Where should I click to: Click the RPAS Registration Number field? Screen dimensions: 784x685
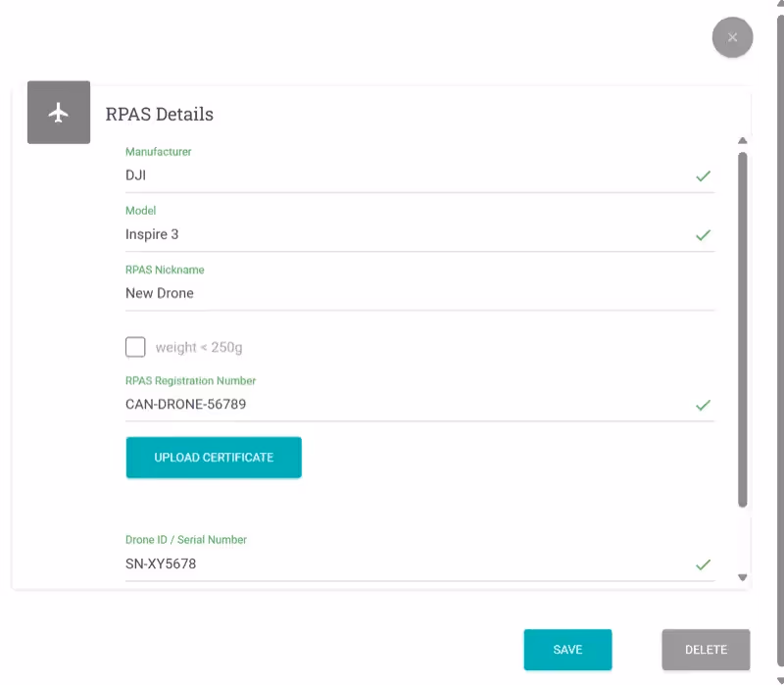392,404
